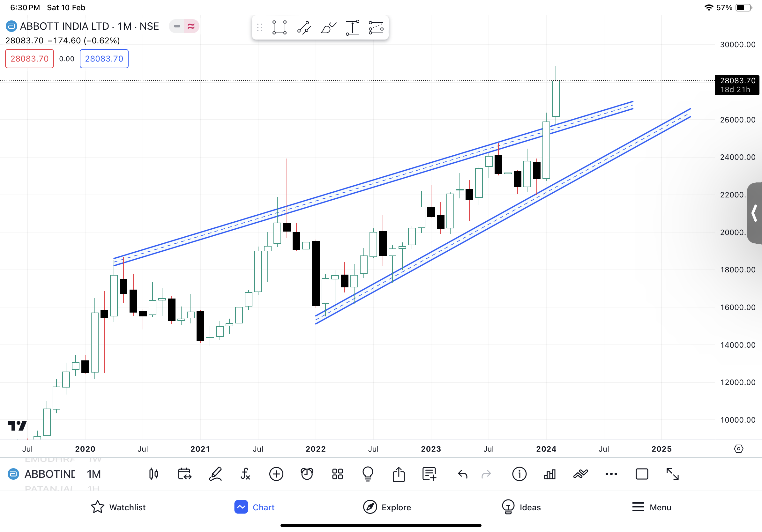Click the red sell price 28083.70 button

(30, 59)
